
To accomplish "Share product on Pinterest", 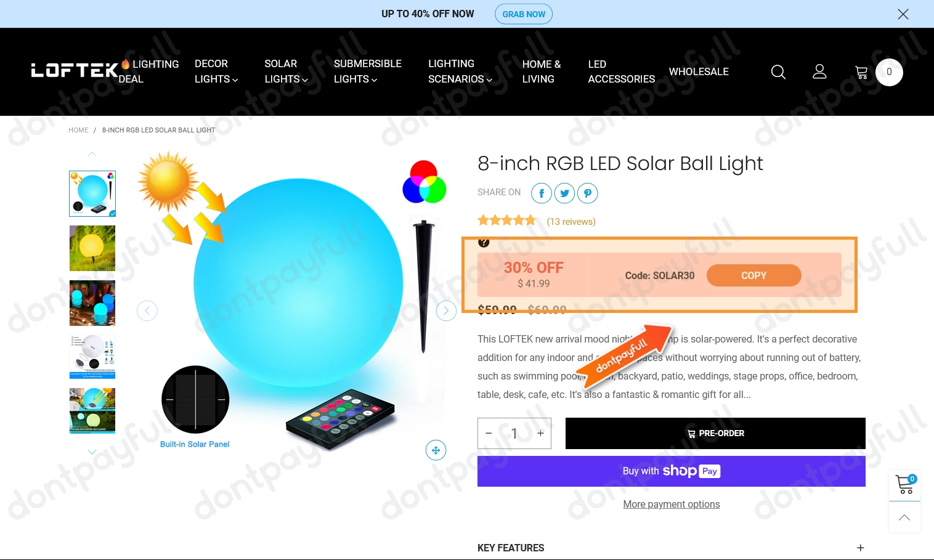I will [588, 193].
